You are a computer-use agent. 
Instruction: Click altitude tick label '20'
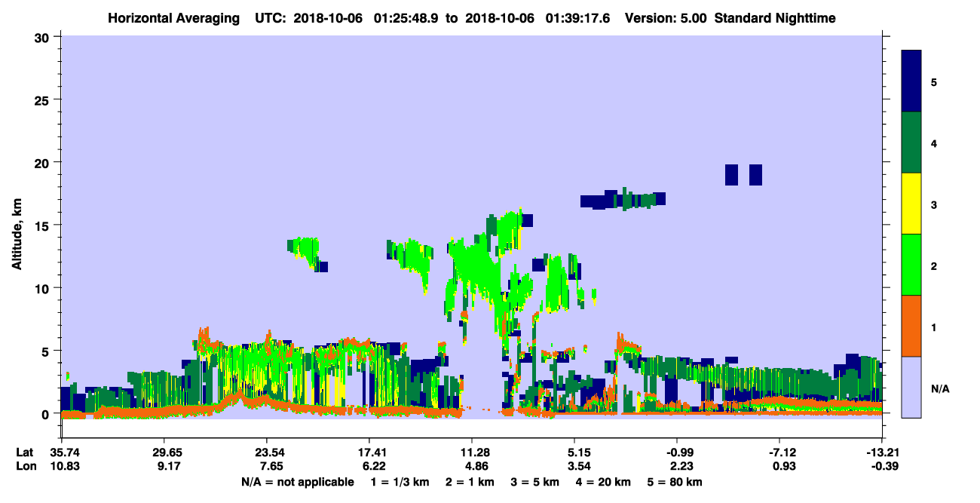(x=44, y=162)
